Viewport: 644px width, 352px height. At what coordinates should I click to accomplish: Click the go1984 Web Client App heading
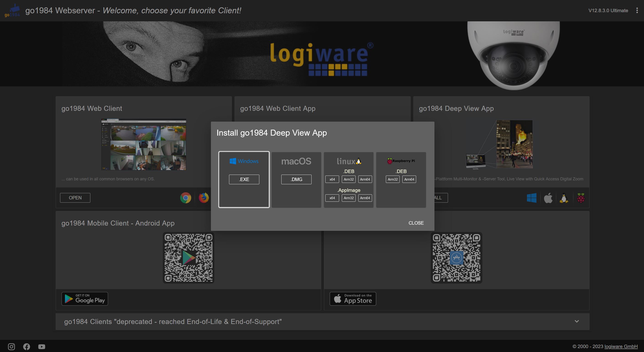pos(278,108)
